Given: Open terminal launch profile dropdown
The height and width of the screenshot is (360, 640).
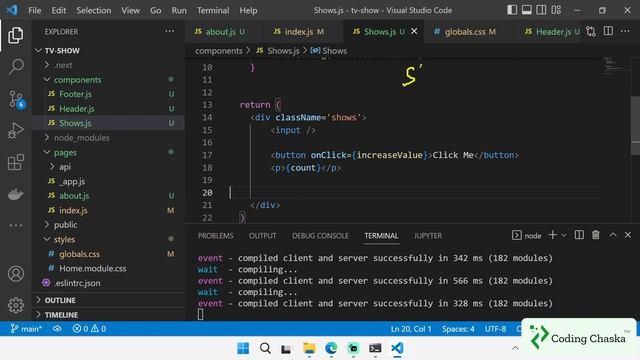Looking at the screenshot, I should (564, 236).
